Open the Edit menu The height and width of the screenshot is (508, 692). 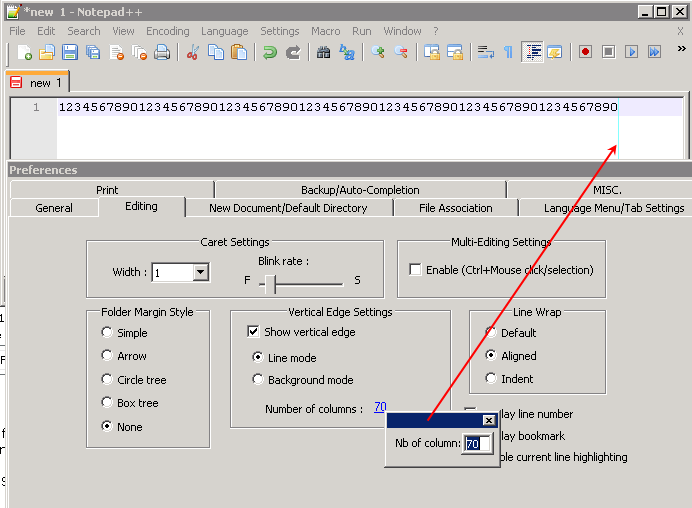(x=46, y=31)
